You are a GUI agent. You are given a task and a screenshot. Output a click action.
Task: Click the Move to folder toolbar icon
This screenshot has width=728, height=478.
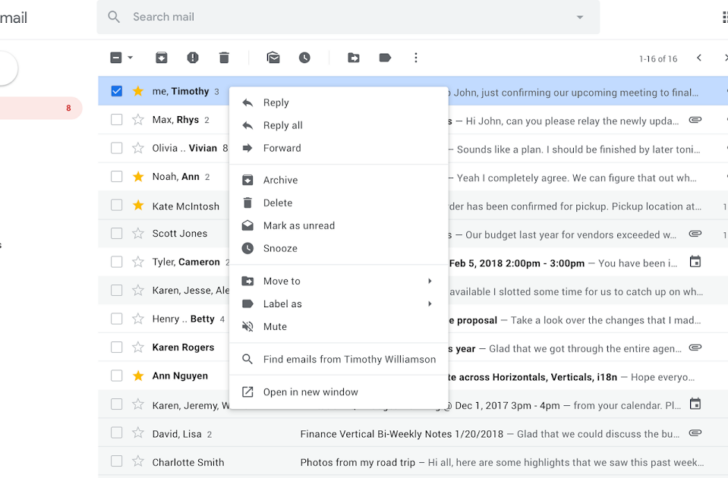pos(353,58)
